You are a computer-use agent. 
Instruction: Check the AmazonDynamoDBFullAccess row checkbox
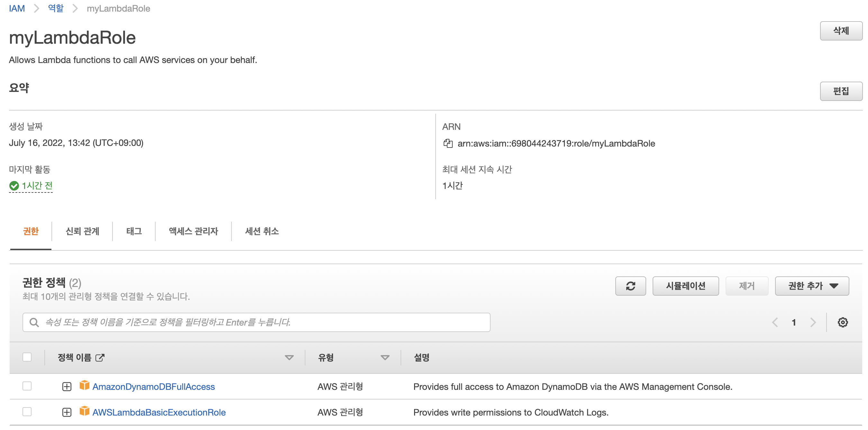[x=27, y=386]
